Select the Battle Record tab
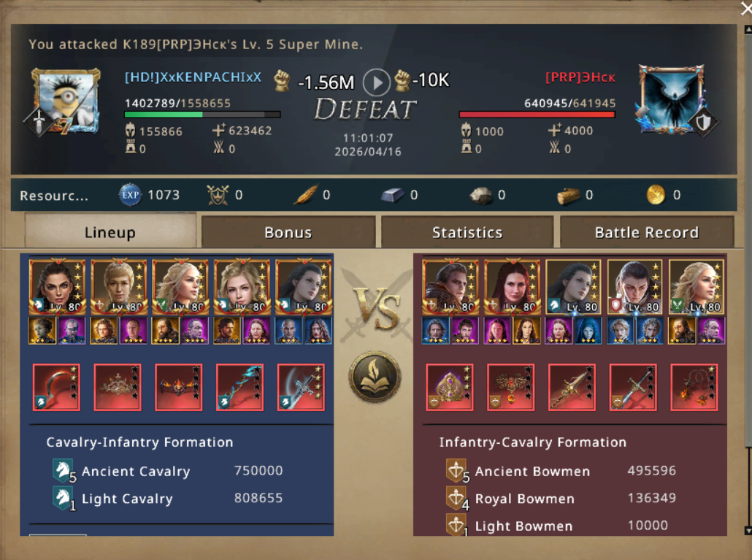 coord(646,232)
